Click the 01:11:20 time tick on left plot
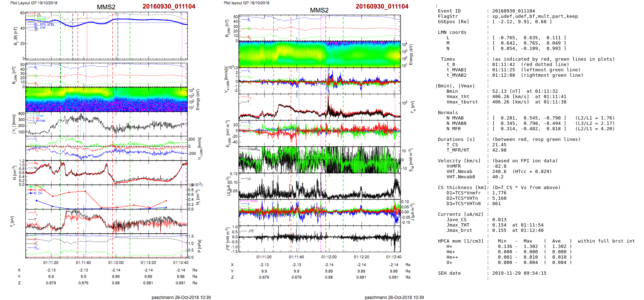644x300 pixels. (x=51, y=263)
